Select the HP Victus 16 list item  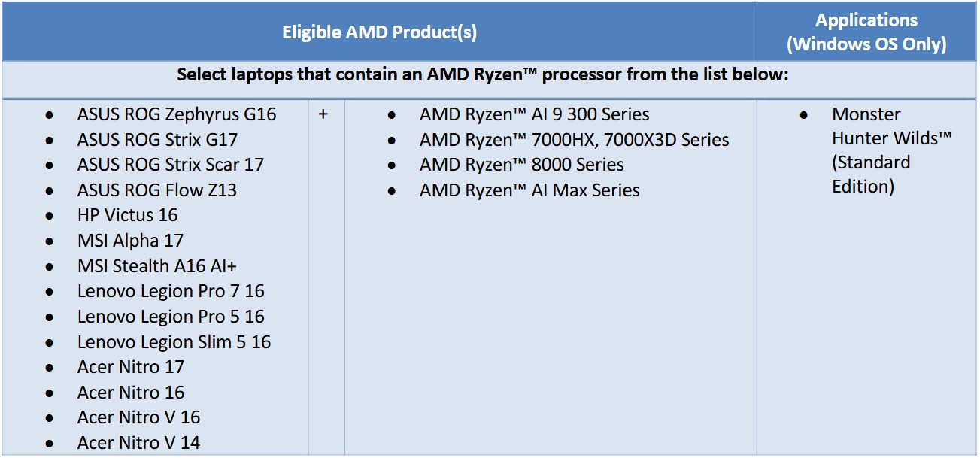point(127,215)
